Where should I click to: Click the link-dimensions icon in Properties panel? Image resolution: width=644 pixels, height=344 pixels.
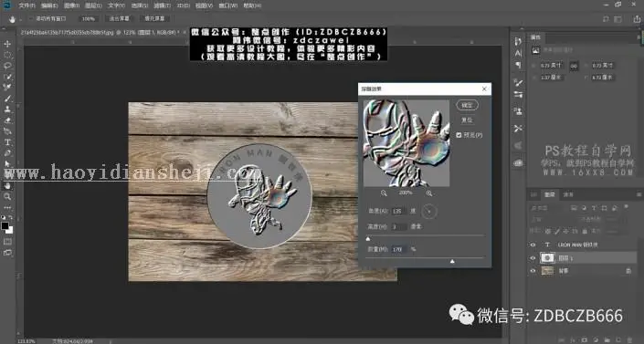tap(574, 66)
